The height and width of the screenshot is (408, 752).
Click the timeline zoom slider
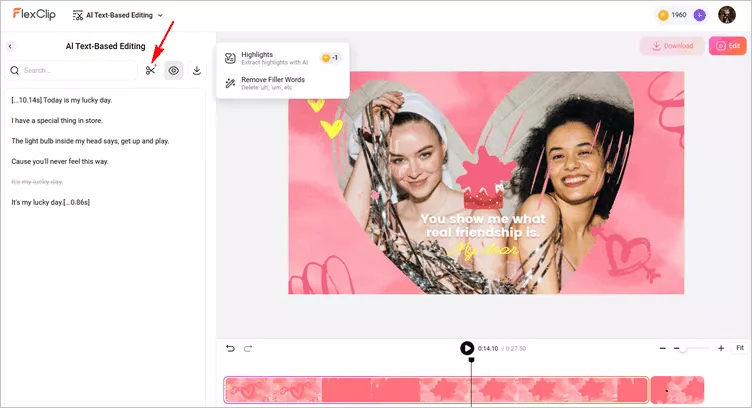point(690,348)
